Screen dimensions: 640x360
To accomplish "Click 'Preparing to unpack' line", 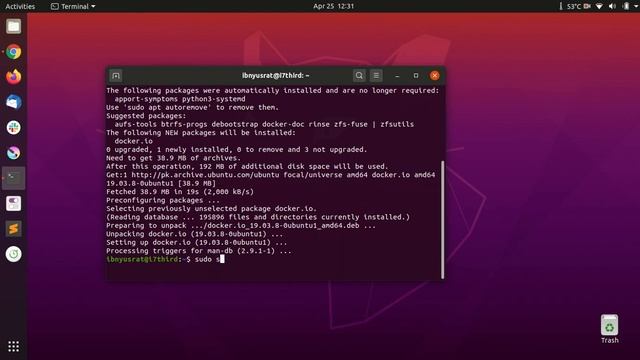I will (241, 226).
